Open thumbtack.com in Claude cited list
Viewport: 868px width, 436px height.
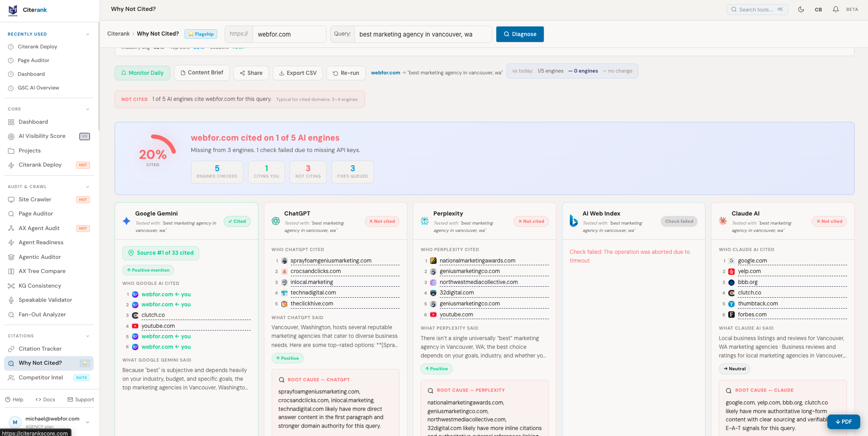[758, 304]
